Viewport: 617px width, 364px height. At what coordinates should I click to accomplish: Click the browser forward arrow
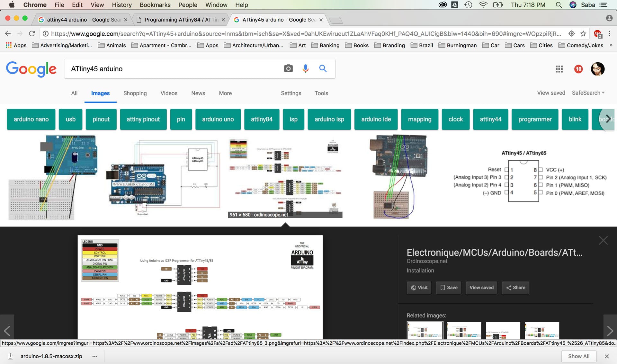pyautogui.click(x=20, y=33)
